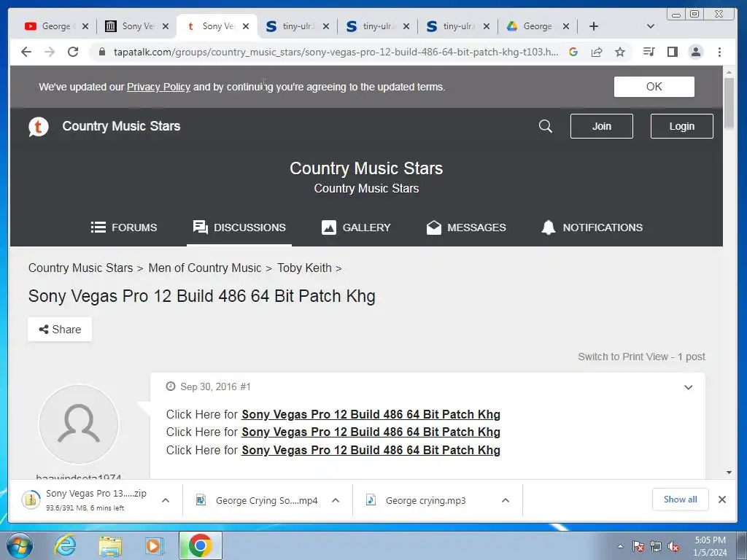Open the MESSAGES section
The width and height of the screenshot is (747, 560).
[466, 227]
